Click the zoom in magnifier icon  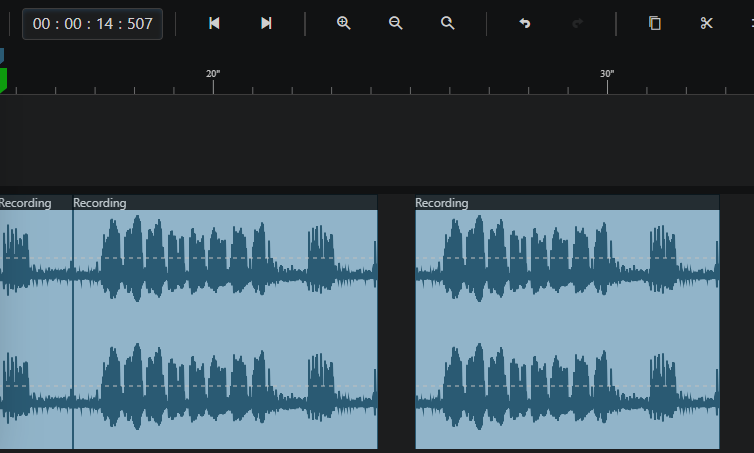click(343, 23)
